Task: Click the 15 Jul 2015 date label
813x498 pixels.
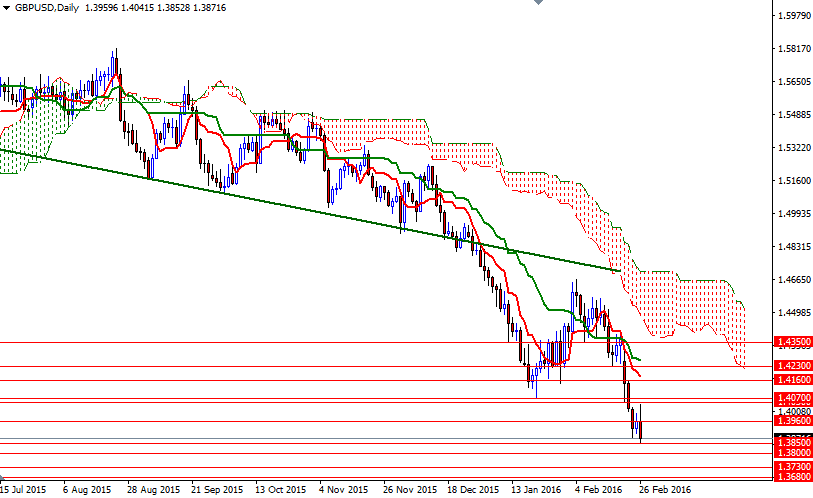Action: (23, 489)
